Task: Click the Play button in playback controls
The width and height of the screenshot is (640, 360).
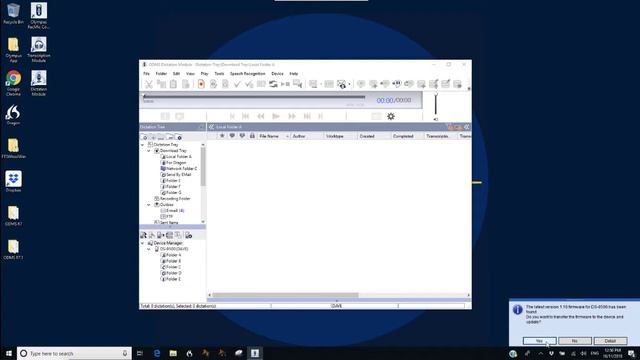Action: [276, 116]
